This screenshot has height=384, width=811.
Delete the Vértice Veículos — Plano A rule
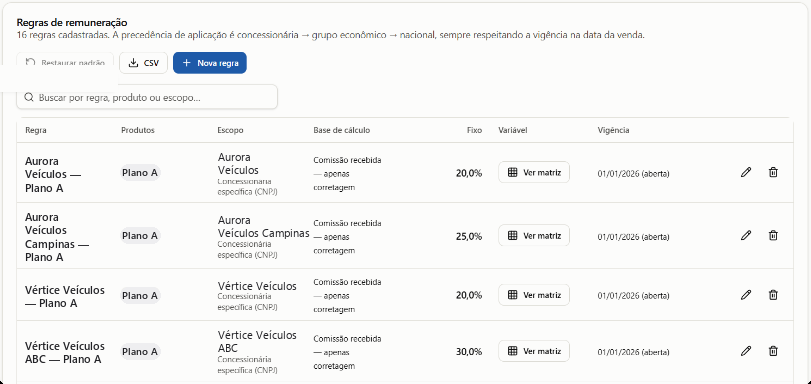[x=773, y=295]
